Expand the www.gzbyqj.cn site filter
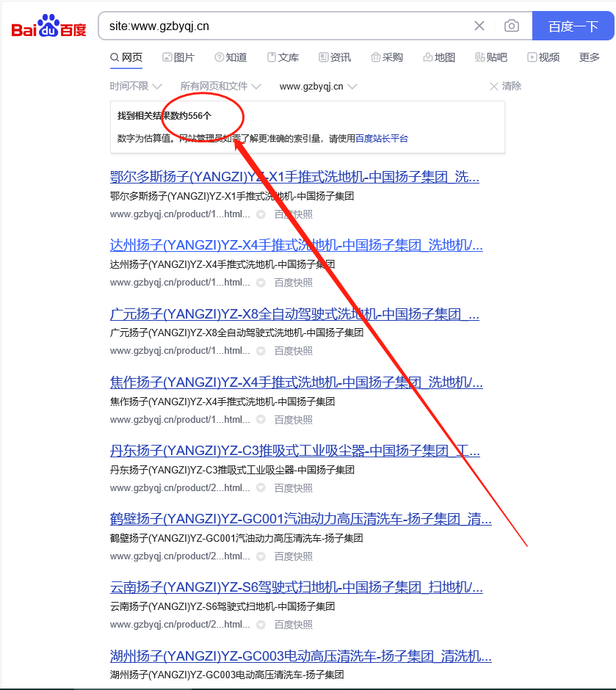Viewport: 616px width, 690px height. 318,87
